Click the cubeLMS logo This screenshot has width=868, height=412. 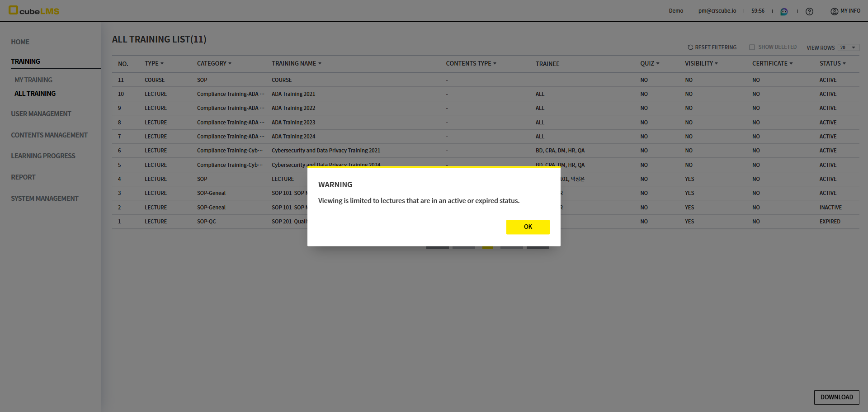[x=34, y=10]
